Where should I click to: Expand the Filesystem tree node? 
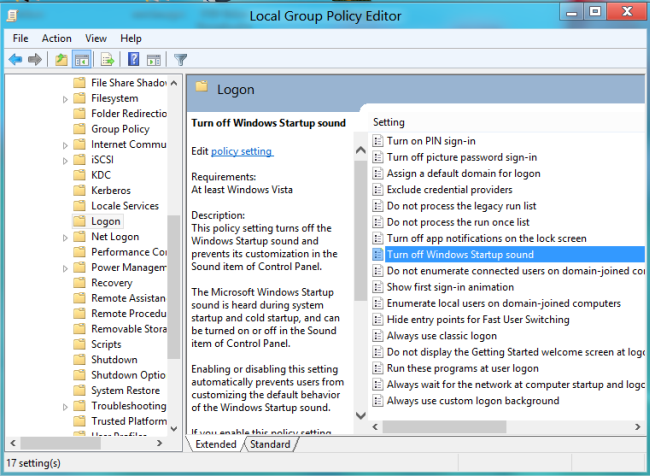click(x=65, y=99)
